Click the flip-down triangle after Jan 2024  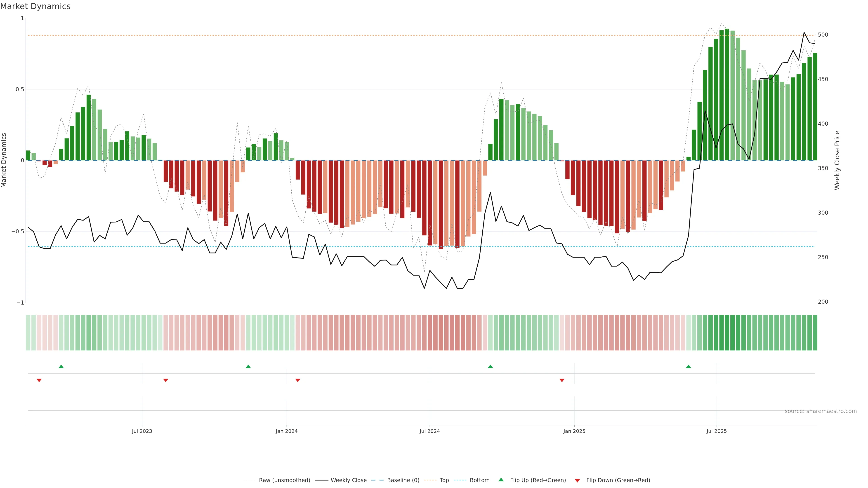click(297, 380)
